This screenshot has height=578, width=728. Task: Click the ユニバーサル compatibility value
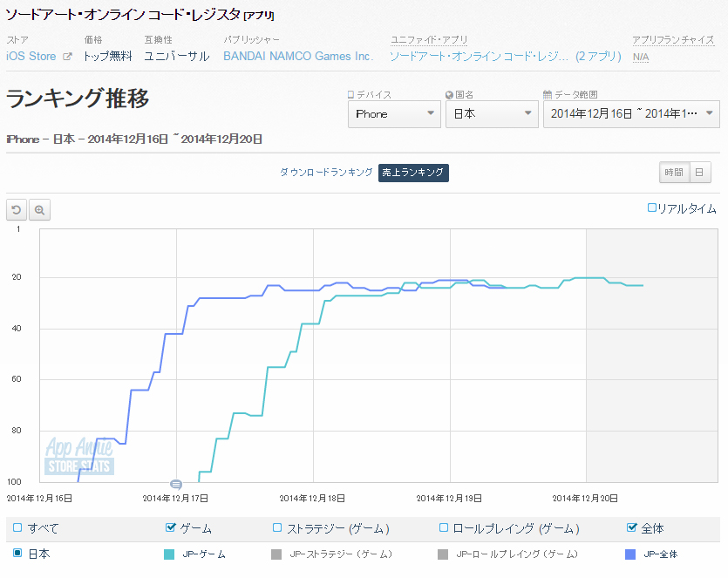click(x=177, y=56)
